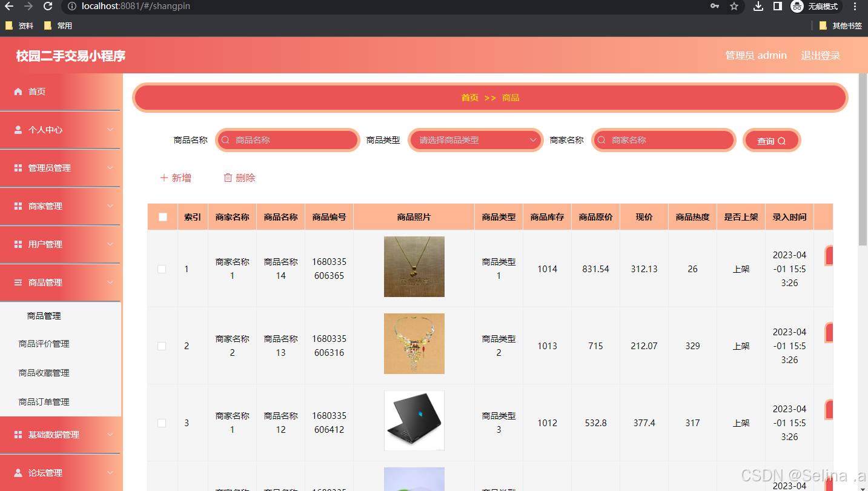The height and width of the screenshot is (491, 868).
Task: Click the 校园二手交易小程序 title
Action: pyautogui.click(x=71, y=56)
